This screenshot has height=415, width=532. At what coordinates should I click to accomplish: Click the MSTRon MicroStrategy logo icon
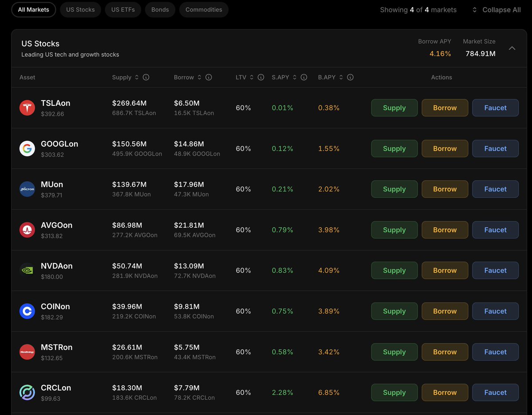point(27,352)
